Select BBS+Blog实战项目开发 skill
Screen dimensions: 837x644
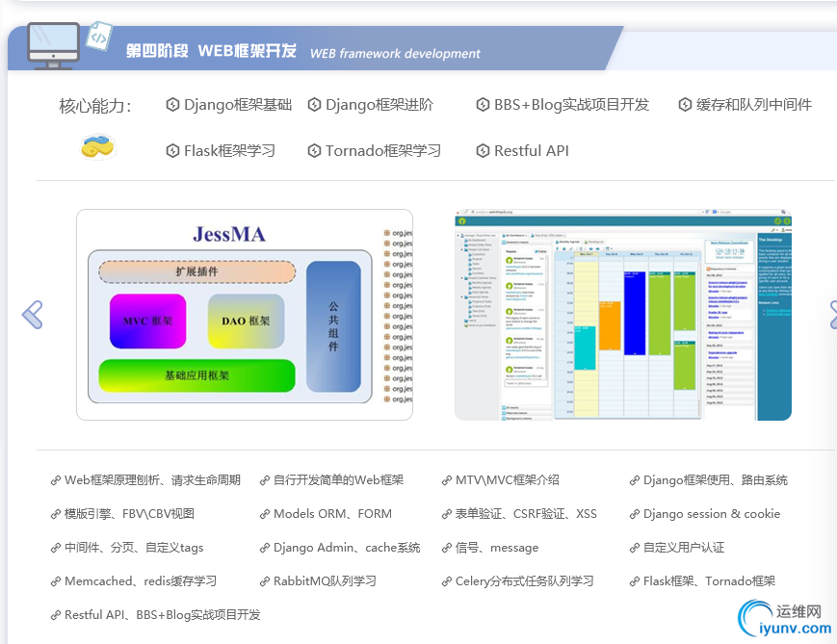572,105
